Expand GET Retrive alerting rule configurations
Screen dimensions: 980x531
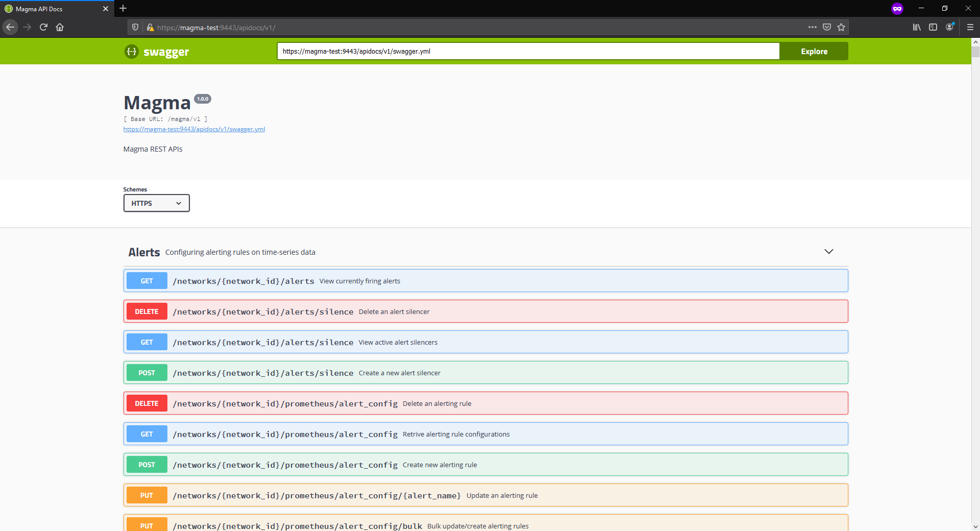(485, 434)
